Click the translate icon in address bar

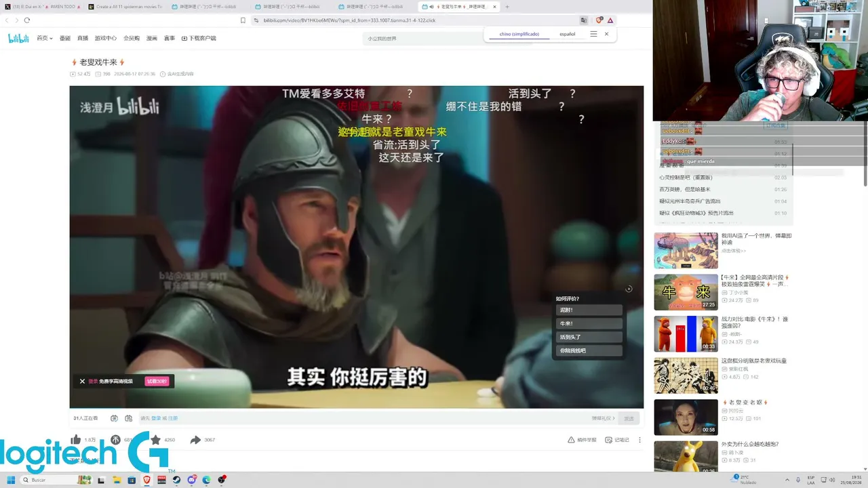click(583, 20)
